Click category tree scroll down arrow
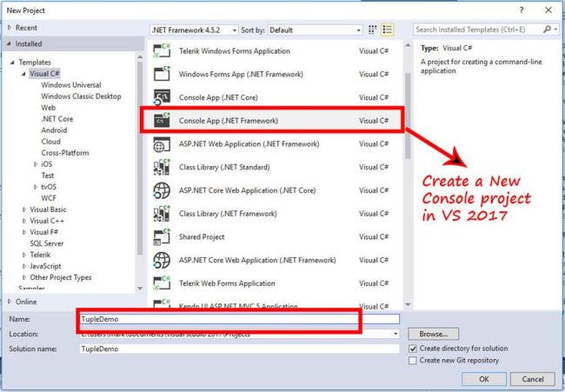 click(140, 289)
